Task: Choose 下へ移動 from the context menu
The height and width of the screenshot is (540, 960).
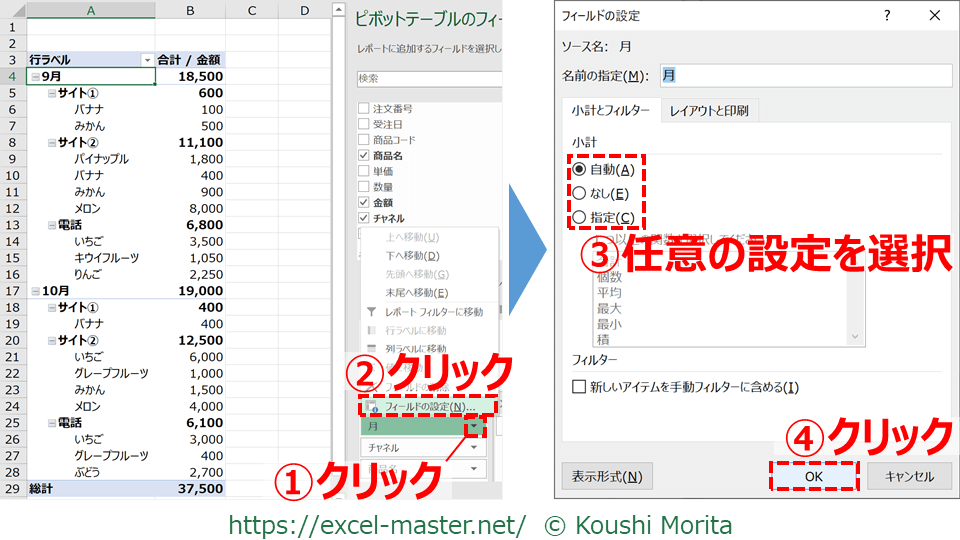Action: click(412, 255)
